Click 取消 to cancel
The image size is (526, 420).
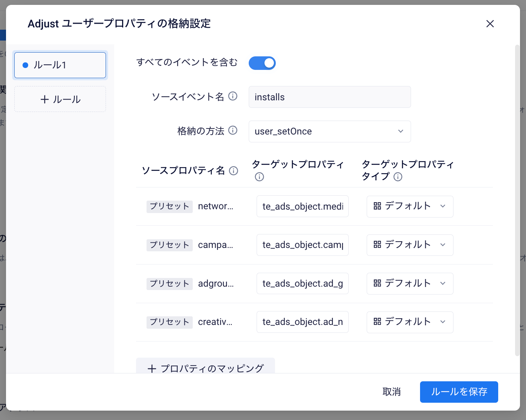coord(391,392)
